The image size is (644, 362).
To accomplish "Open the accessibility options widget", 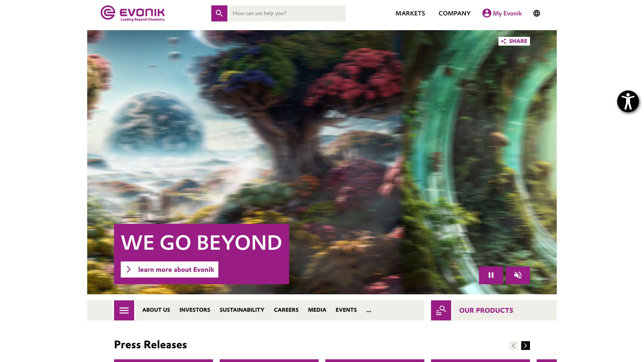I will coord(628,101).
